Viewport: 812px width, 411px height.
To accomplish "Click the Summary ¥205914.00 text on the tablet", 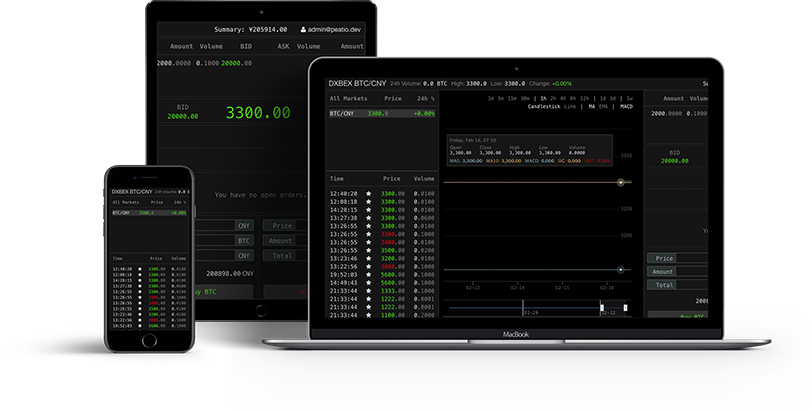I will click(x=251, y=30).
